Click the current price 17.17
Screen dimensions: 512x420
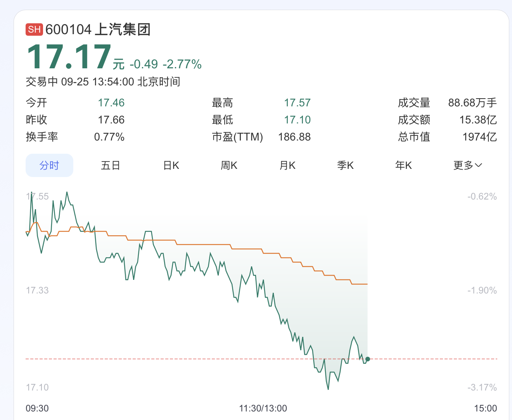pyautogui.click(x=69, y=57)
